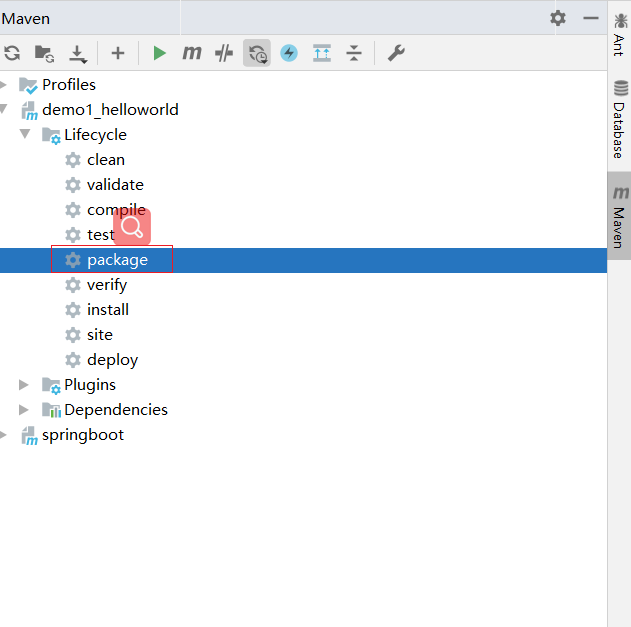Expand the Plugins node
The height and width of the screenshot is (627, 631).
pos(25,384)
